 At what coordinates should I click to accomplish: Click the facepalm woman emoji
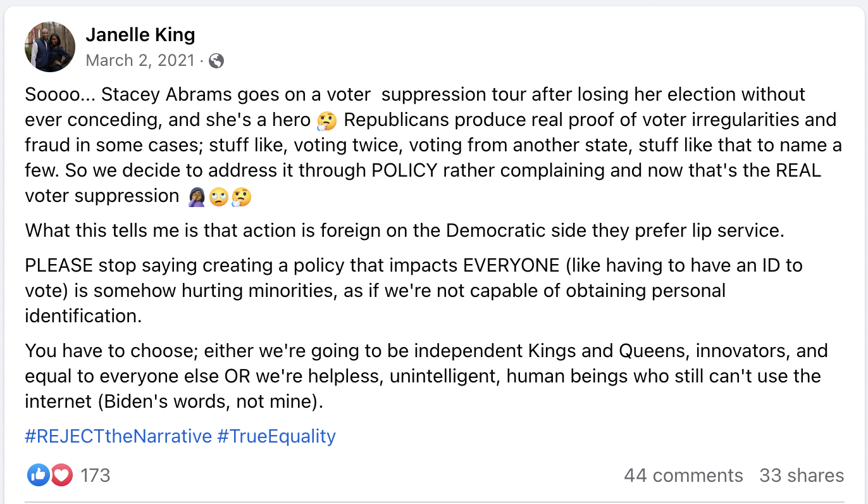[197, 197]
